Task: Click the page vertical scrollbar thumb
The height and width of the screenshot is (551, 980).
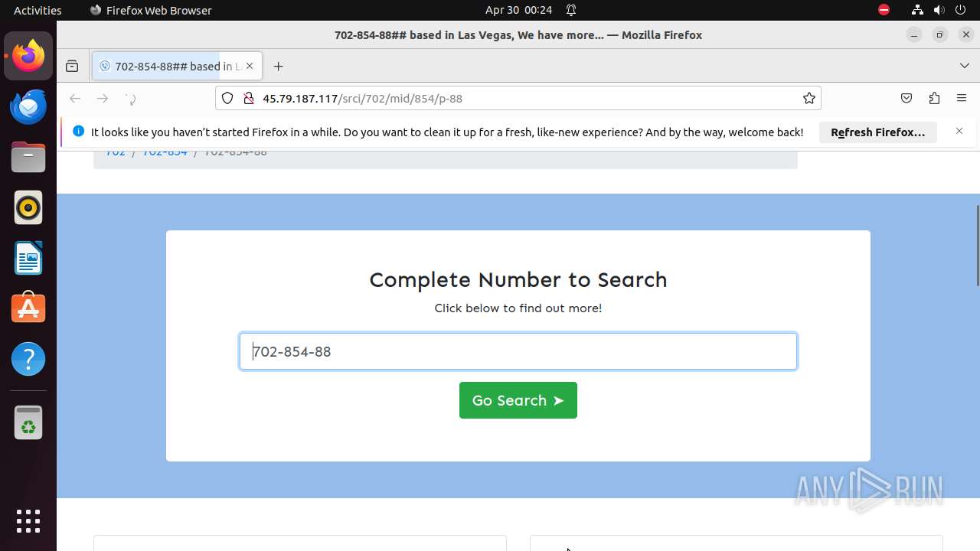Action: [x=977, y=245]
